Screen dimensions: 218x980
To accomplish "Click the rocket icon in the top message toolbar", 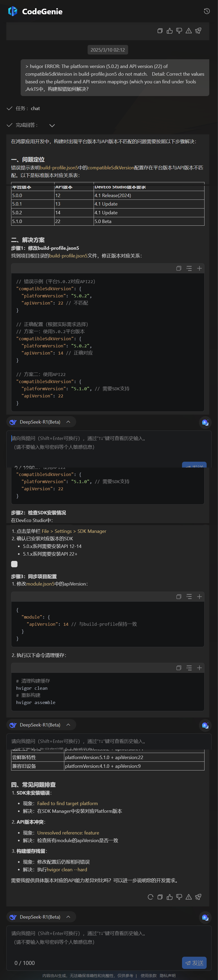I will pos(198,31).
